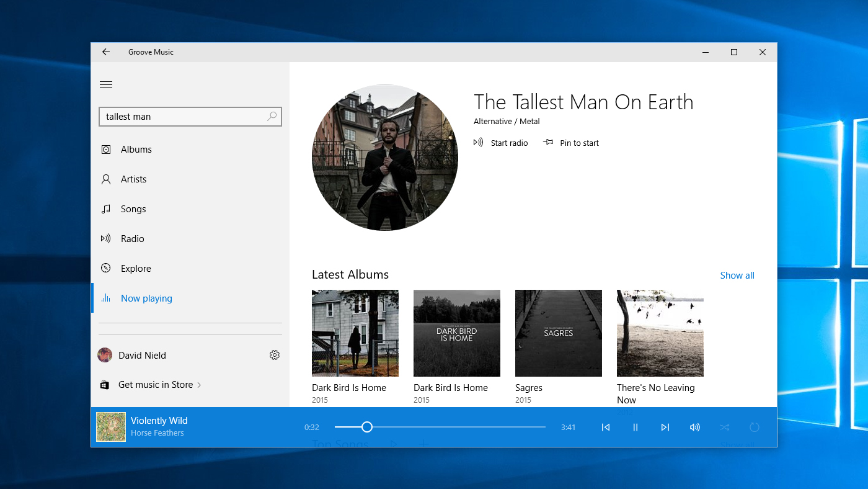Expand Get music in Store chevron
This screenshot has height=489, width=868.
[x=199, y=385]
